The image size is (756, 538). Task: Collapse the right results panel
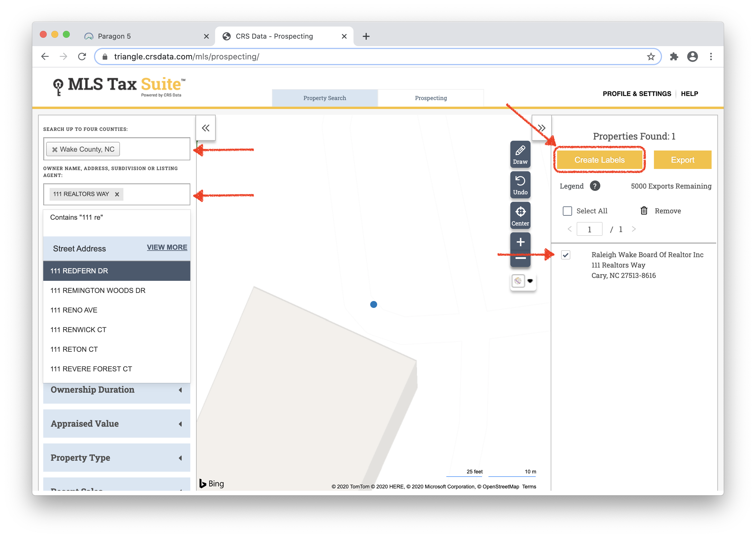pyautogui.click(x=541, y=128)
